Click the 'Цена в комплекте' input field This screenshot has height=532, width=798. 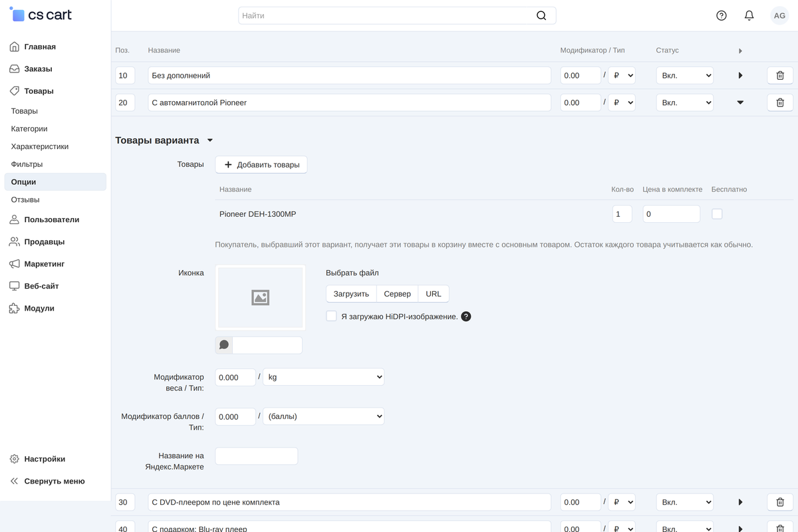(x=672, y=214)
